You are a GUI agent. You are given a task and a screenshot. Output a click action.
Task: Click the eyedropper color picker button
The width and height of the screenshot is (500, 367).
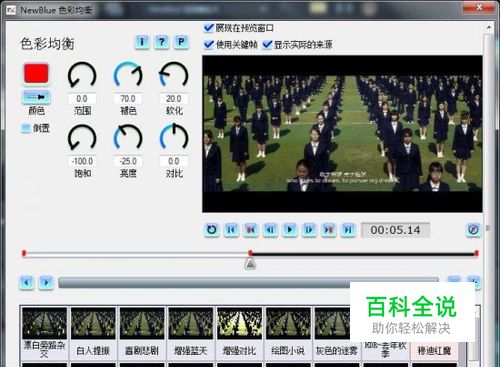[x=36, y=97]
